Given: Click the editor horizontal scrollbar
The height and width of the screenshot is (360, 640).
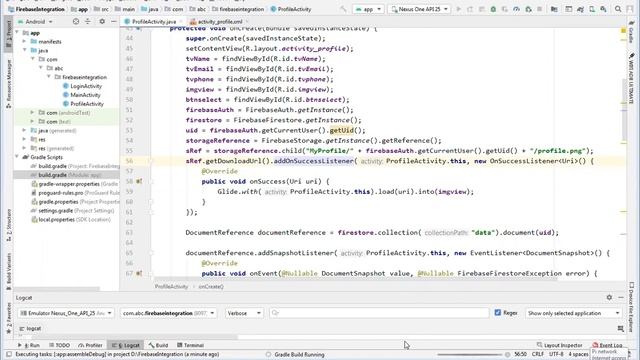Looking at the screenshot, I should pyautogui.click(x=355, y=280).
